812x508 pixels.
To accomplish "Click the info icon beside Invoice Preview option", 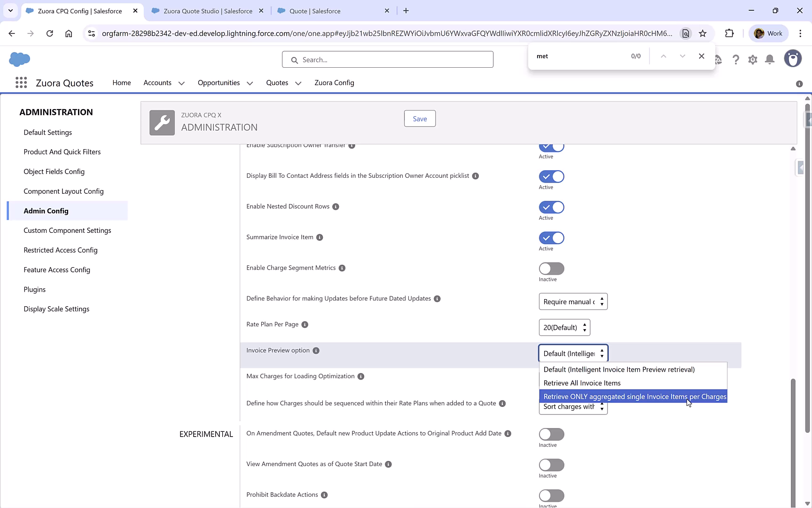I will tap(315, 350).
